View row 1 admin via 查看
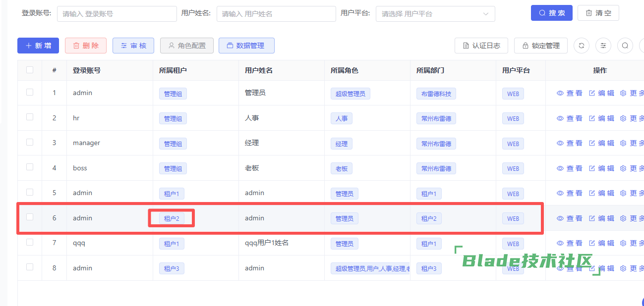The image size is (644, 306). (570, 93)
